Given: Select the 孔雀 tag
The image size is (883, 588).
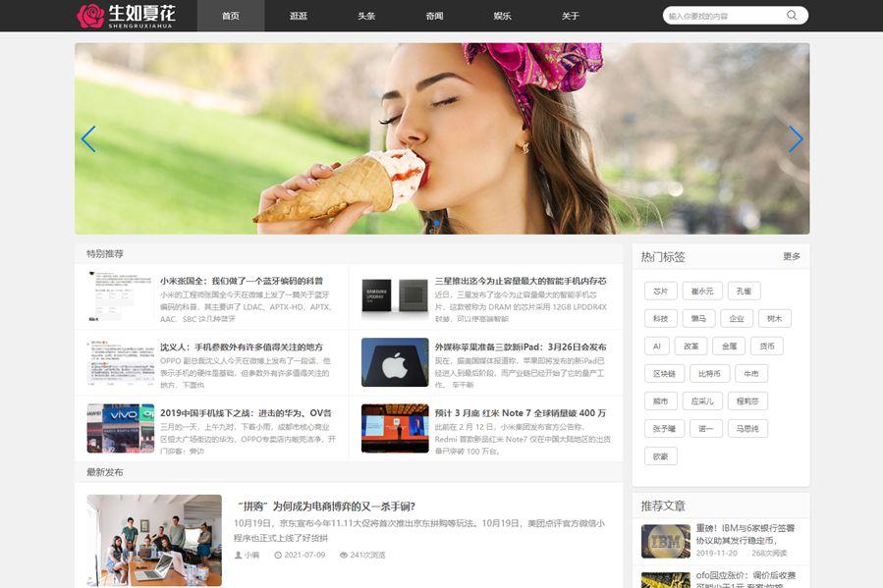Looking at the screenshot, I should pyautogui.click(x=744, y=291).
